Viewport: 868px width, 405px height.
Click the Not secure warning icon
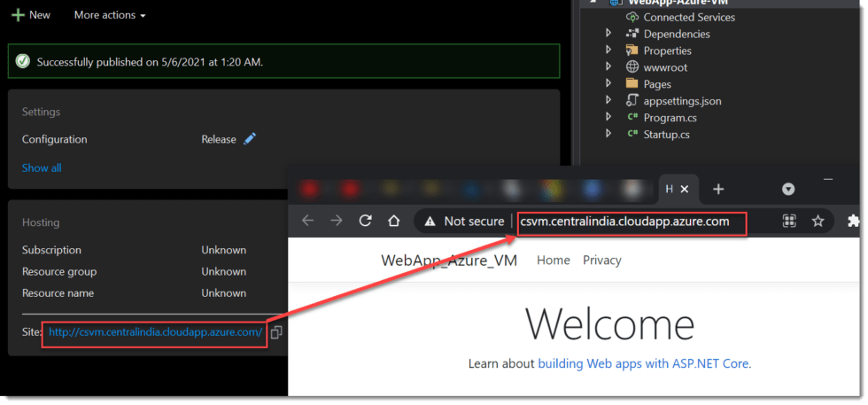click(430, 222)
